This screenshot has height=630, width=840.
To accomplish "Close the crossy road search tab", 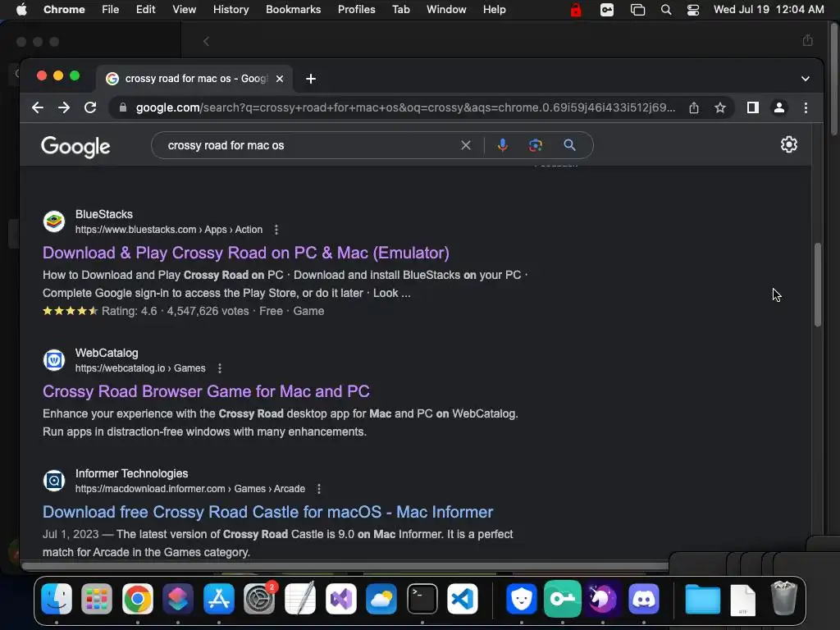I will pos(280,79).
